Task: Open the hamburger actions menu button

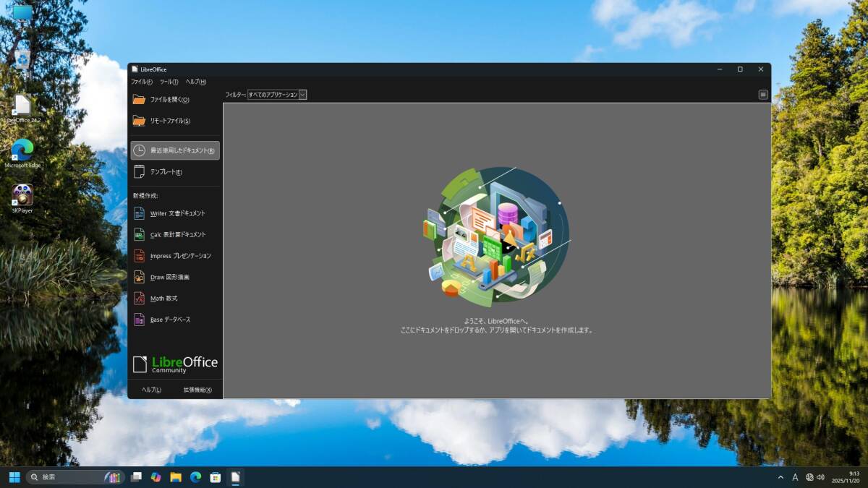Action: point(762,95)
